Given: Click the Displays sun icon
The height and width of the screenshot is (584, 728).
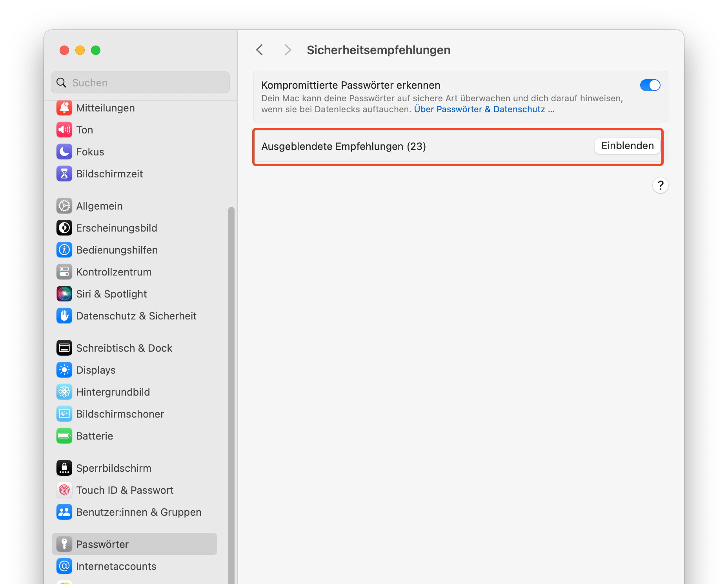Looking at the screenshot, I should [64, 370].
